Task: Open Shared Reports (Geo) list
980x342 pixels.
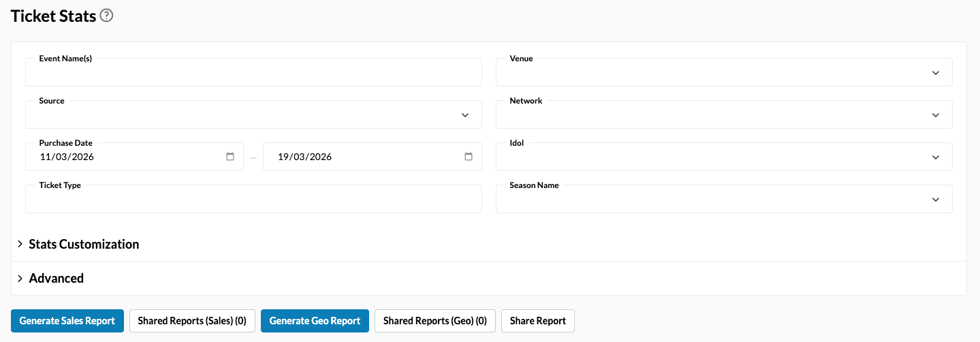Action: (x=434, y=321)
